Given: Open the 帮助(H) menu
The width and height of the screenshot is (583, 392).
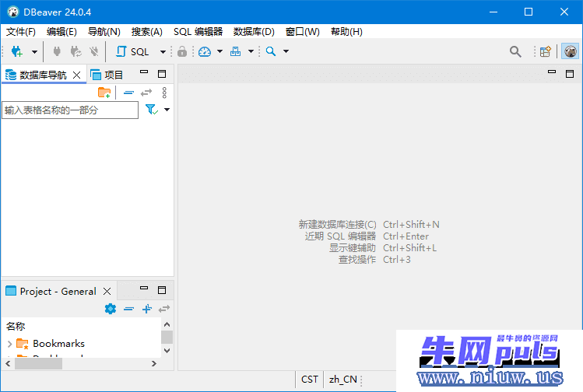Looking at the screenshot, I should (x=346, y=32).
